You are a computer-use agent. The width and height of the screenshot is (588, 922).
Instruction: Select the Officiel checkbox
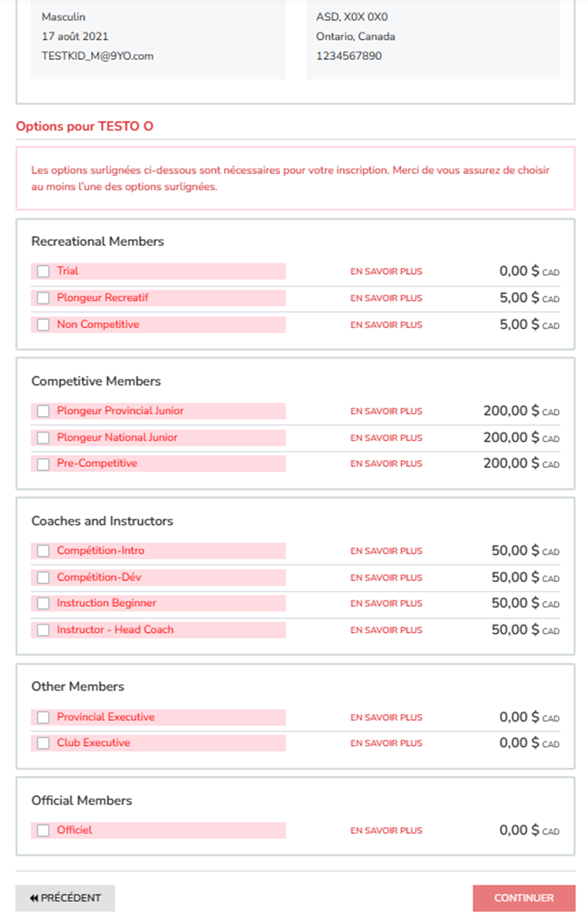coord(43,830)
